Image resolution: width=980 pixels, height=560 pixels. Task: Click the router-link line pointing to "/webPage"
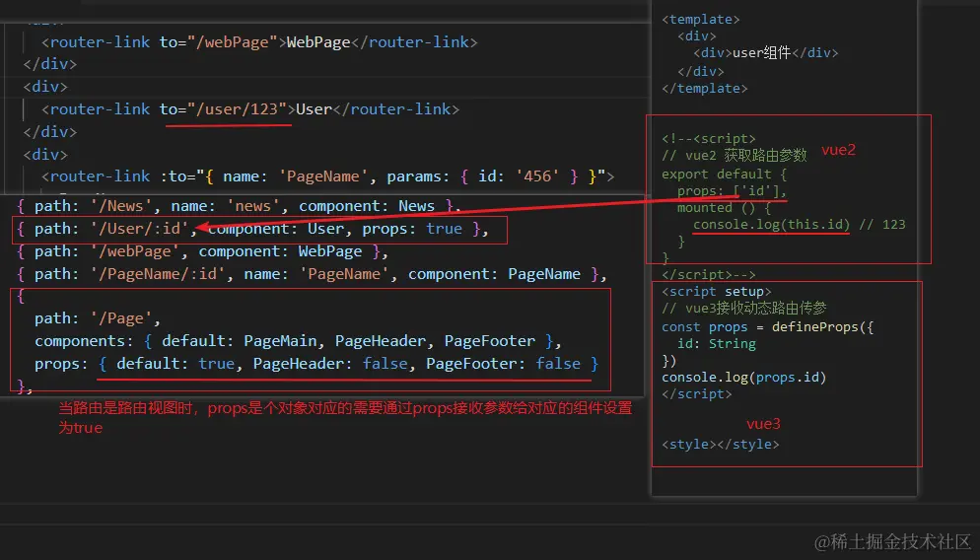[259, 42]
